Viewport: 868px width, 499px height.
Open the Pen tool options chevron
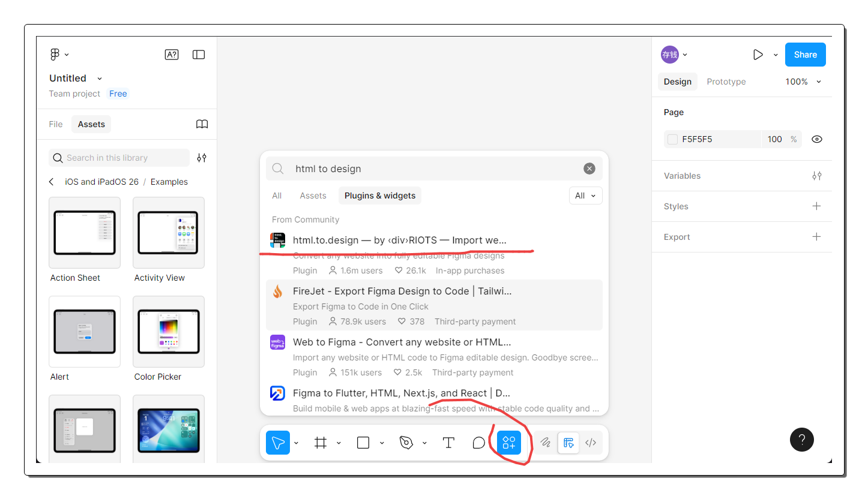click(x=424, y=443)
